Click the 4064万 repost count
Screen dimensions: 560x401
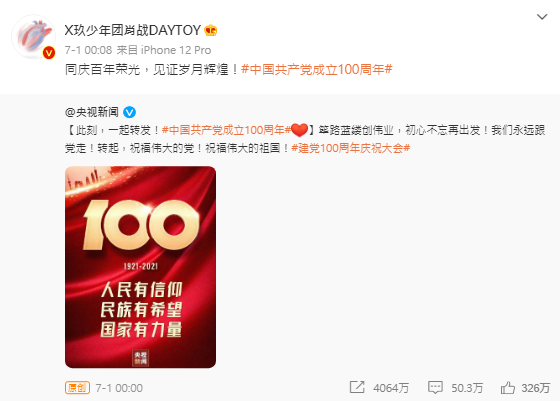pyautogui.click(x=391, y=388)
